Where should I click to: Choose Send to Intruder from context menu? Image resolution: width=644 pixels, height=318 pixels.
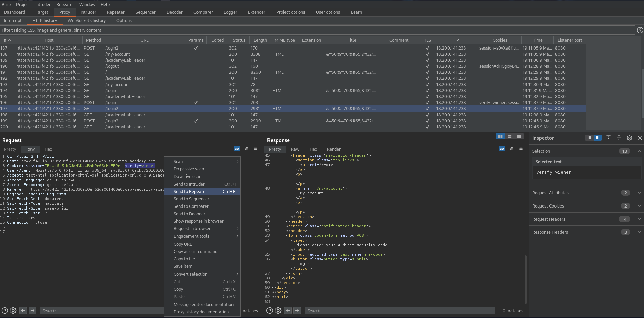[x=202, y=184]
